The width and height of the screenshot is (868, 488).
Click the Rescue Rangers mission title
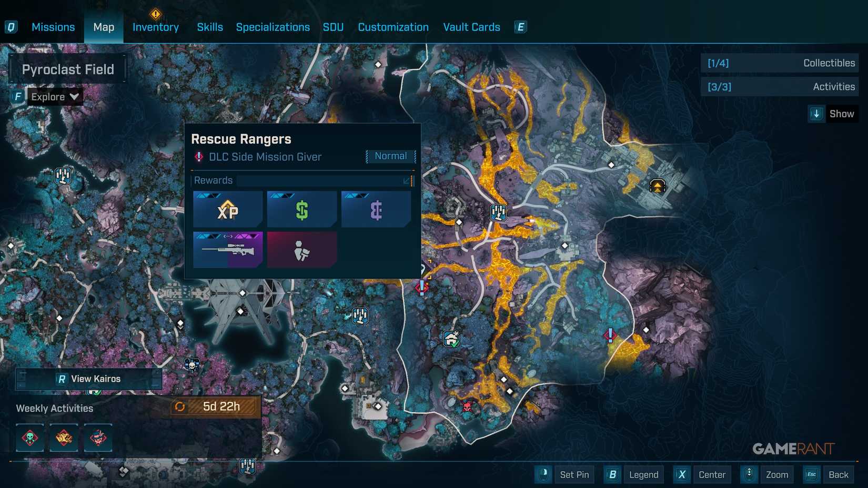(241, 139)
